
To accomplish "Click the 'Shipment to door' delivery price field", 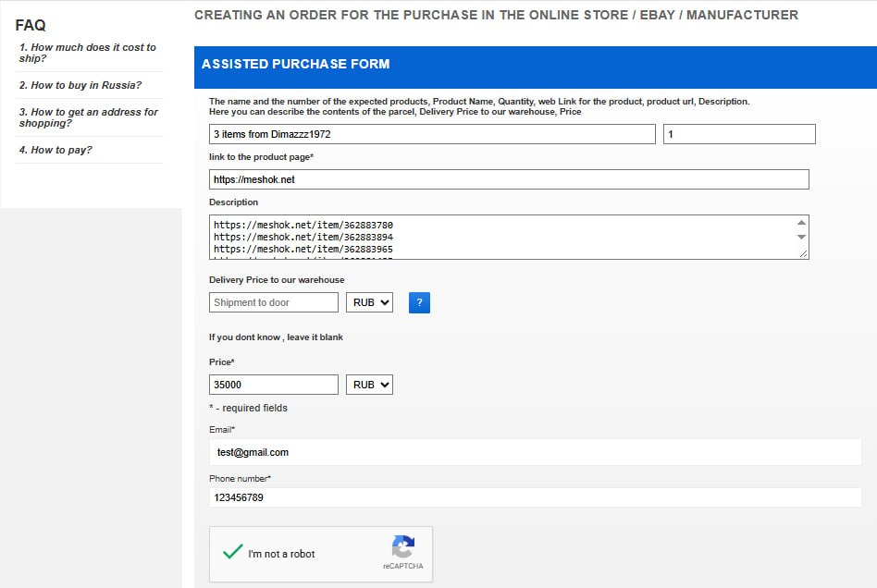I will (274, 302).
